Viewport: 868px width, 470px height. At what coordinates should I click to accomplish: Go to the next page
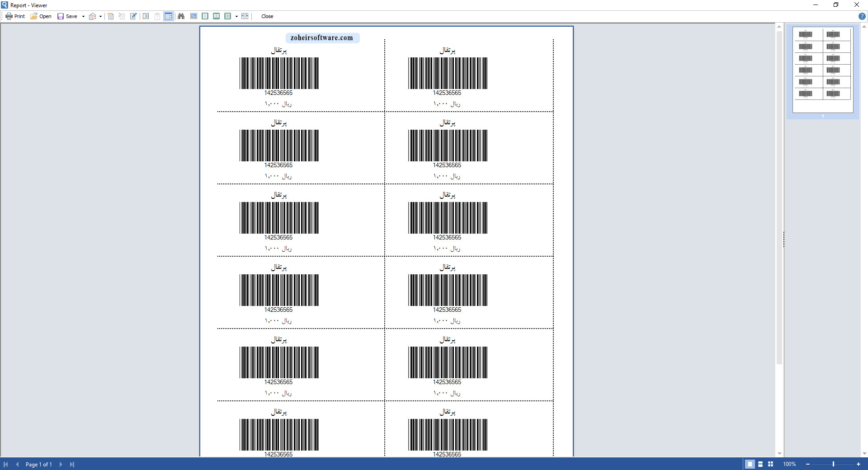pyautogui.click(x=61, y=464)
